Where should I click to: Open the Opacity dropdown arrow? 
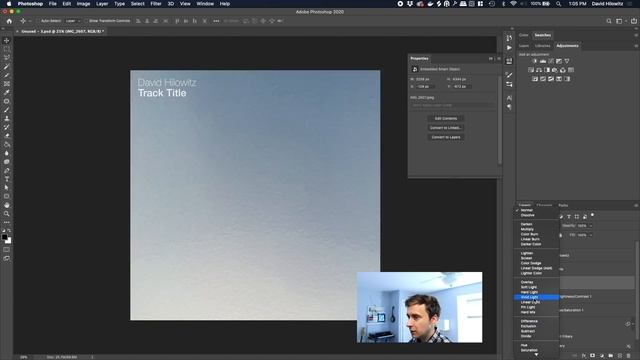(x=591, y=226)
